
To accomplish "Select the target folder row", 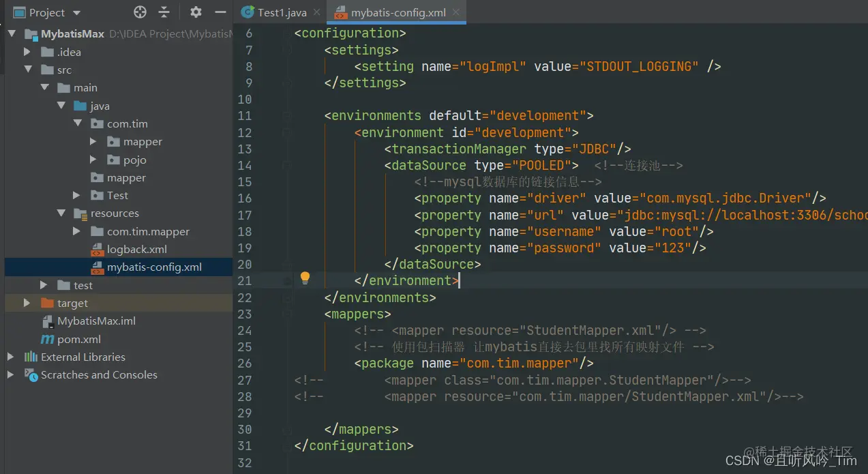I will pos(119,303).
